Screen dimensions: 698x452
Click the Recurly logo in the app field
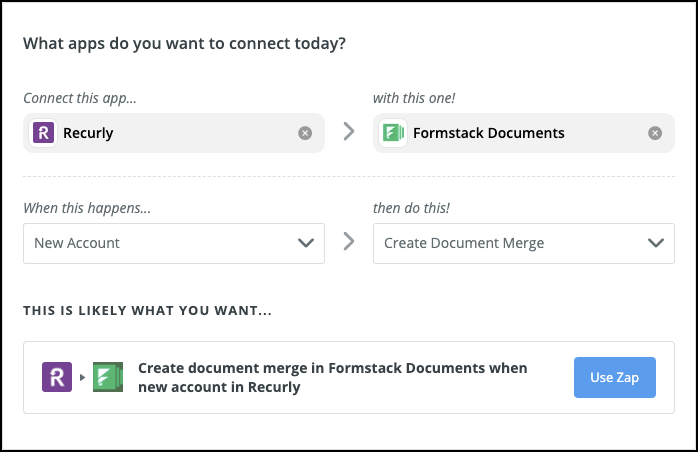(44, 133)
